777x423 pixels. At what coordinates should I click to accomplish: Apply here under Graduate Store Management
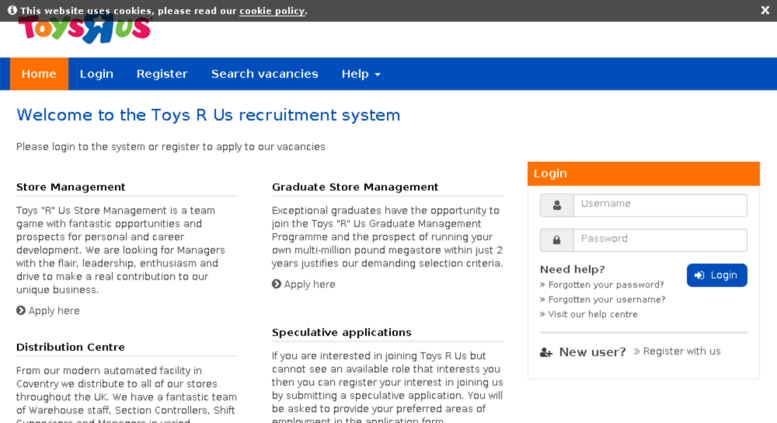tap(309, 284)
